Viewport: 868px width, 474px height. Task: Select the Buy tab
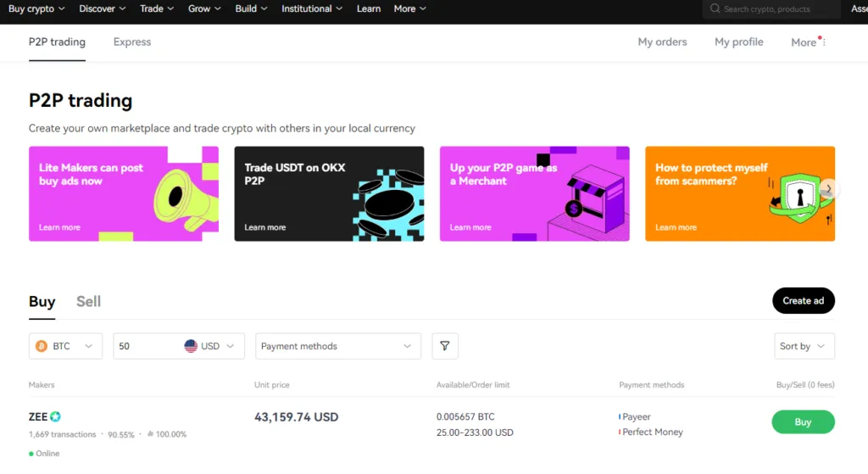point(42,302)
